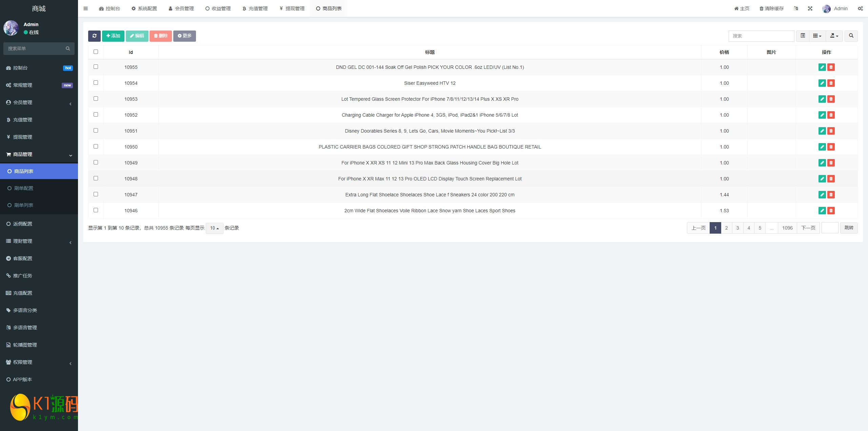The image size is (868, 431).
Task: Tick the checkbox for product 10947
Action: 96,194
